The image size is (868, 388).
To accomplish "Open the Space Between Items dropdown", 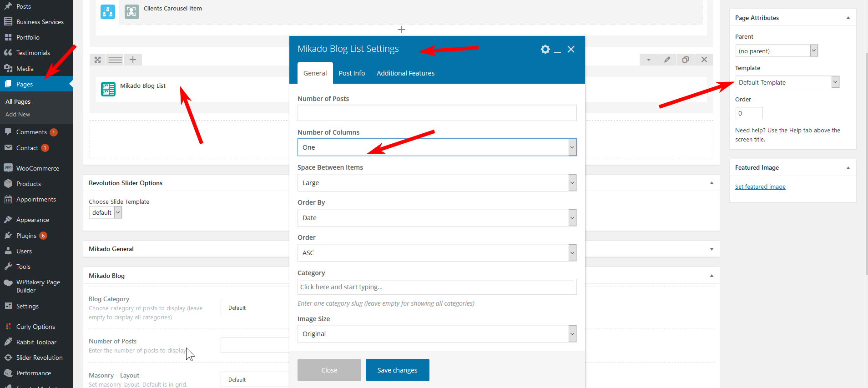I will tap(437, 183).
